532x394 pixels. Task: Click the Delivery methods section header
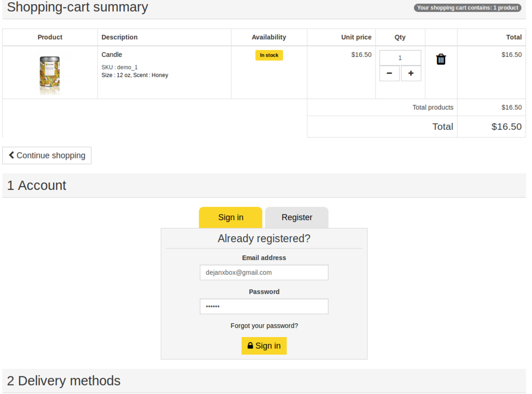tap(63, 381)
